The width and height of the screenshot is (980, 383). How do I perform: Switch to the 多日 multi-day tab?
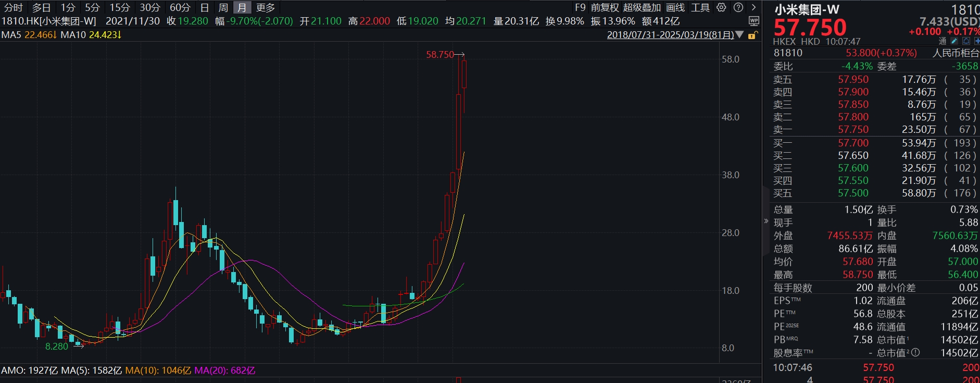point(42,7)
